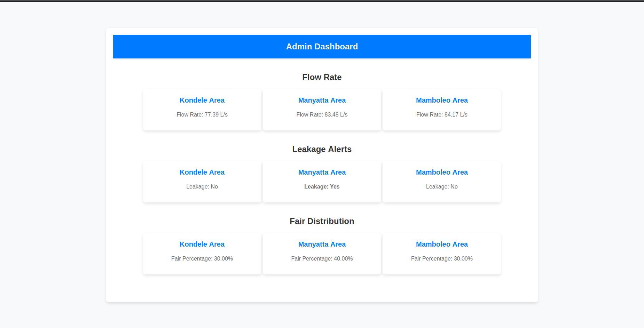Open Mamboleo Area flow rate card title
This screenshot has width=644, height=328.
tap(442, 100)
